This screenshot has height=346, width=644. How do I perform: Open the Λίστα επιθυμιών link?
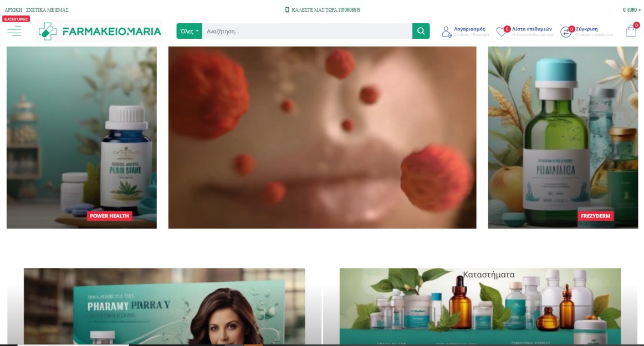[531, 29]
